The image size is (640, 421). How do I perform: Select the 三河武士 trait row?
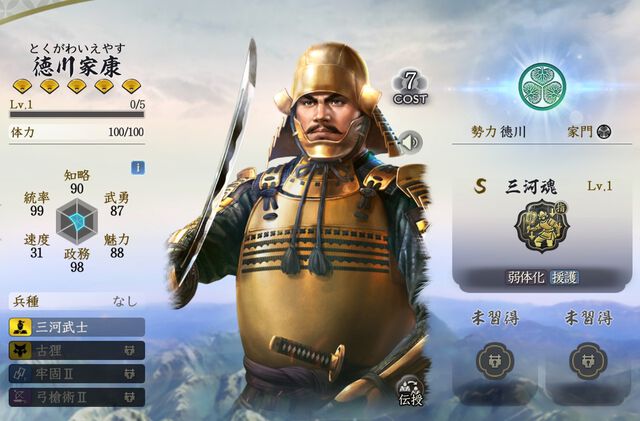(x=77, y=327)
